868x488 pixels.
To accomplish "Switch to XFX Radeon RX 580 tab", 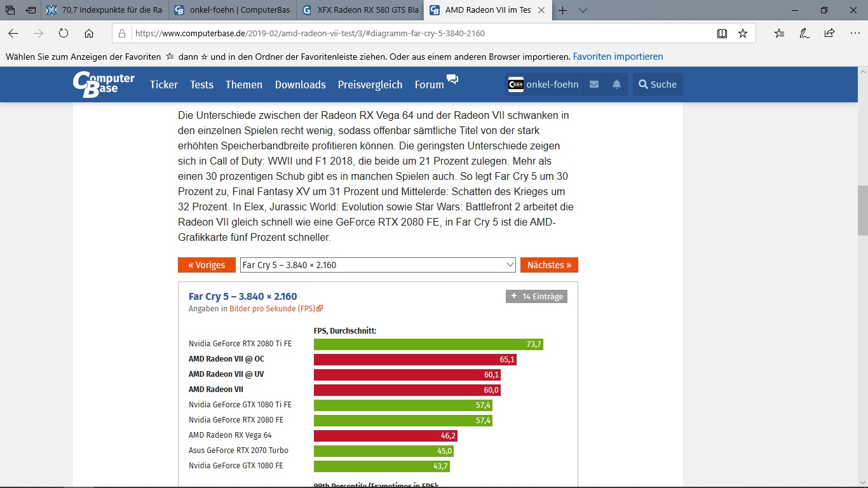I will tap(360, 10).
